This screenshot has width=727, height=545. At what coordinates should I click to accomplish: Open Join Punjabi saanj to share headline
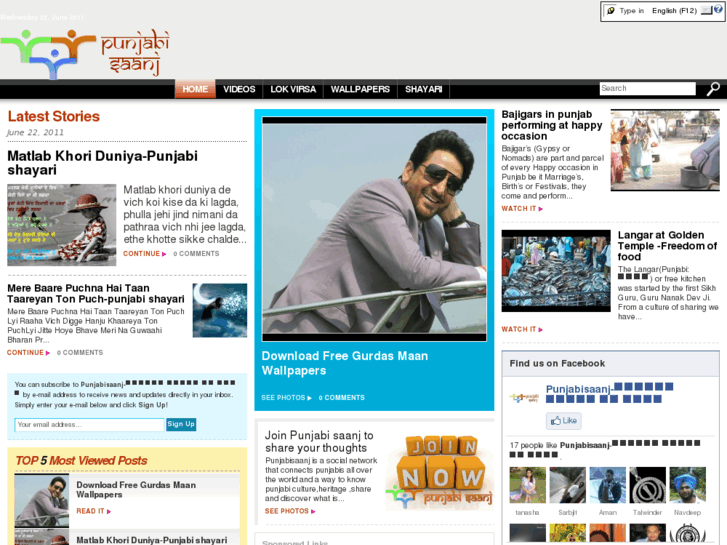[x=319, y=442]
